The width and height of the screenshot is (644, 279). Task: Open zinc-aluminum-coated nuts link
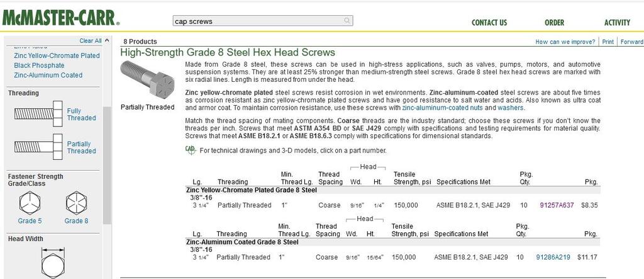442,108
